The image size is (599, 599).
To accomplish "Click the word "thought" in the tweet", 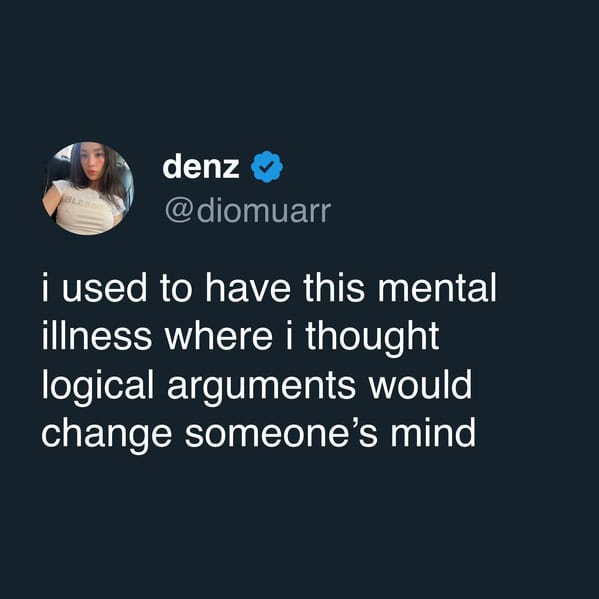I will click(372, 338).
